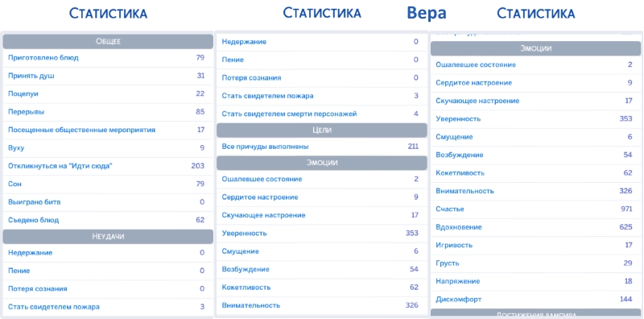Select the Принять душ row

pos(108,76)
